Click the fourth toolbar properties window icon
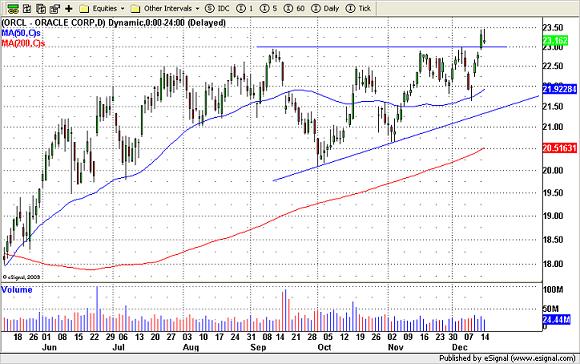The width and height of the screenshot is (580, 364). [55, 8]
